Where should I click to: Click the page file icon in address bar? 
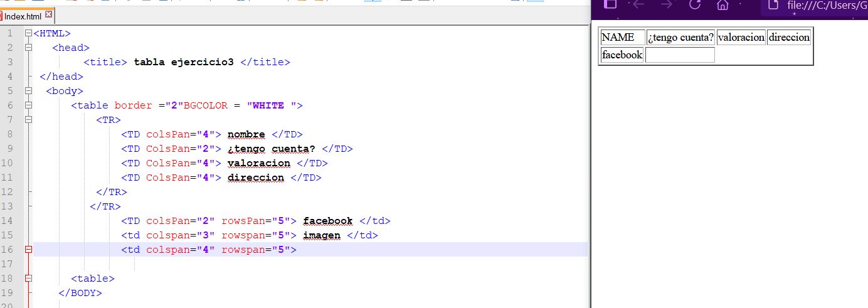pyautogui.click(x=773, y=5)
